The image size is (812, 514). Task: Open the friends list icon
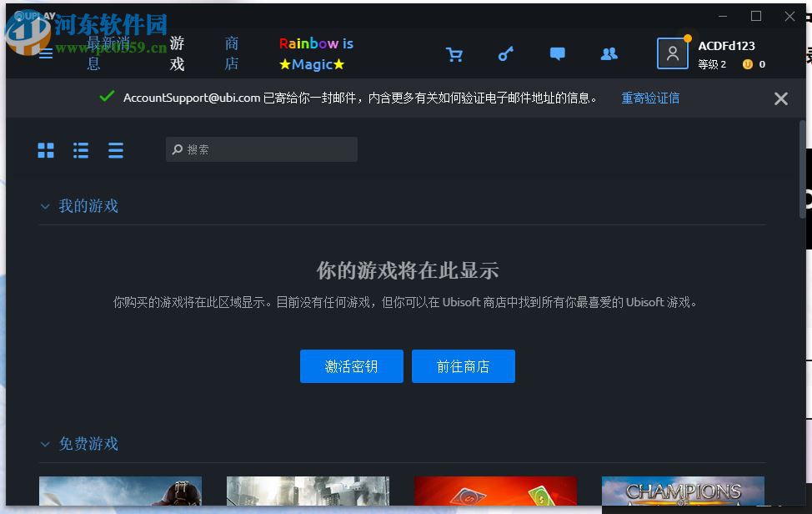tap(609, 53)
